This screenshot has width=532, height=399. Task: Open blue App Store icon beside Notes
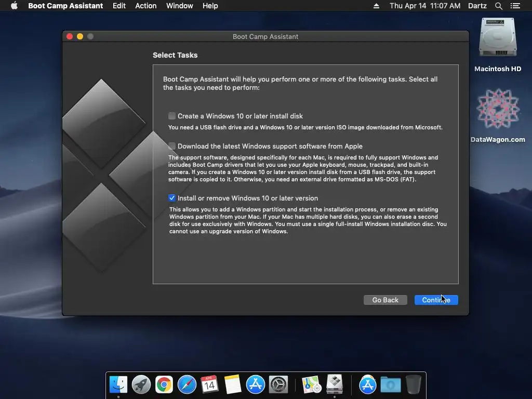coord(255,385)
